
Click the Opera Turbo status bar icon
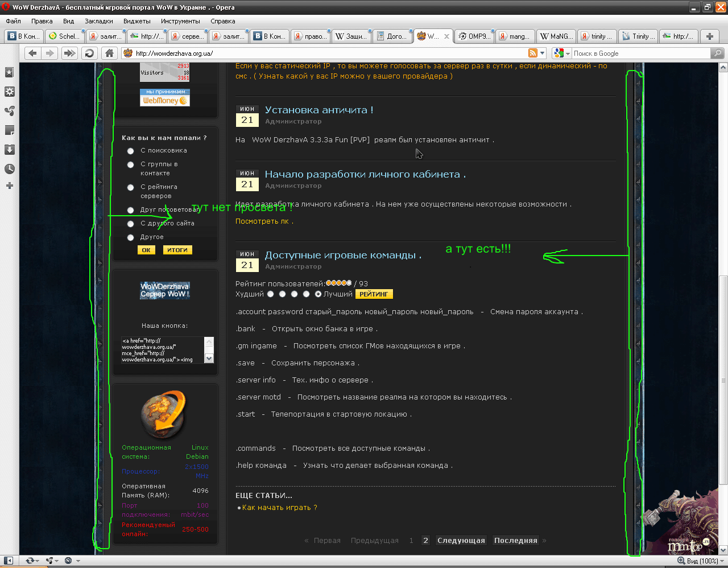68,561
